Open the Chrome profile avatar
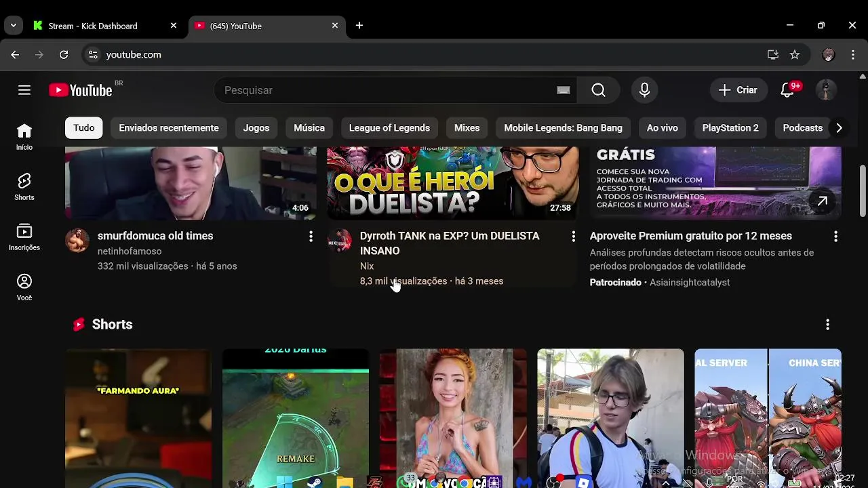Viewport: 868px width, 488px height. tap(828, 55)
